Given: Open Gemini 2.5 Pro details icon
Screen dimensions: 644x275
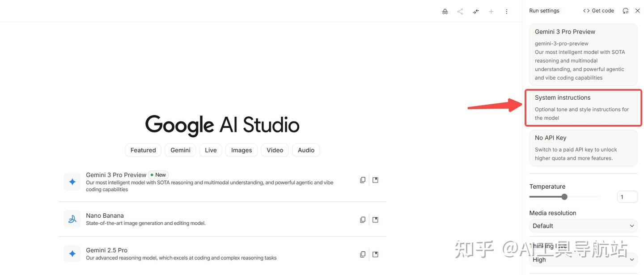Looking at the screenshot, I should pos(375,254).
